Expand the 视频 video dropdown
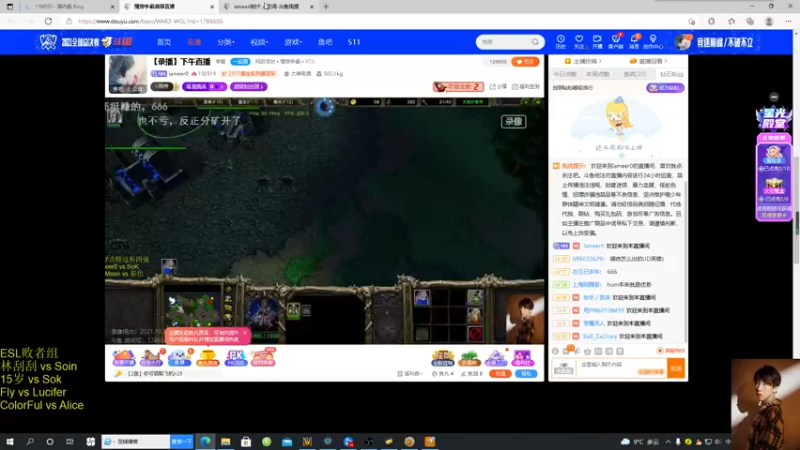Image resolution: width=800 pixels, height=450 pixels. click(x=259, y=42)
